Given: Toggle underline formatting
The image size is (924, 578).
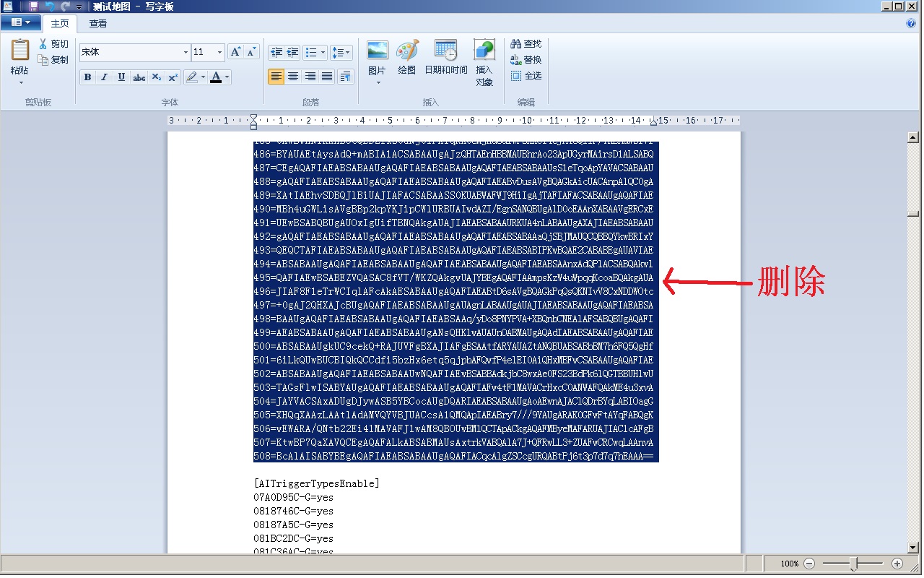Looking at the screenshot, I should point(121,77).
